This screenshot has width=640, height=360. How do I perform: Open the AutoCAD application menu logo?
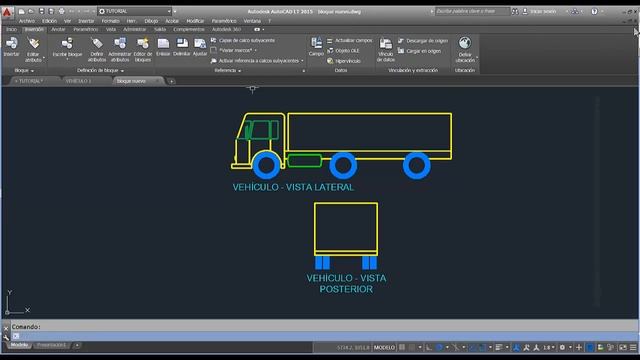point(7,12)
